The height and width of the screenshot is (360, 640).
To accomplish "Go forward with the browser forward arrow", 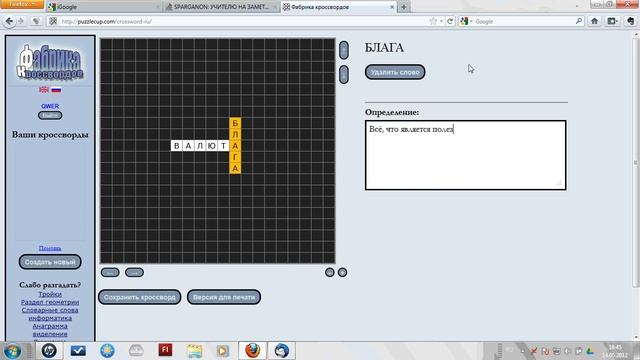I will [21, 21].
